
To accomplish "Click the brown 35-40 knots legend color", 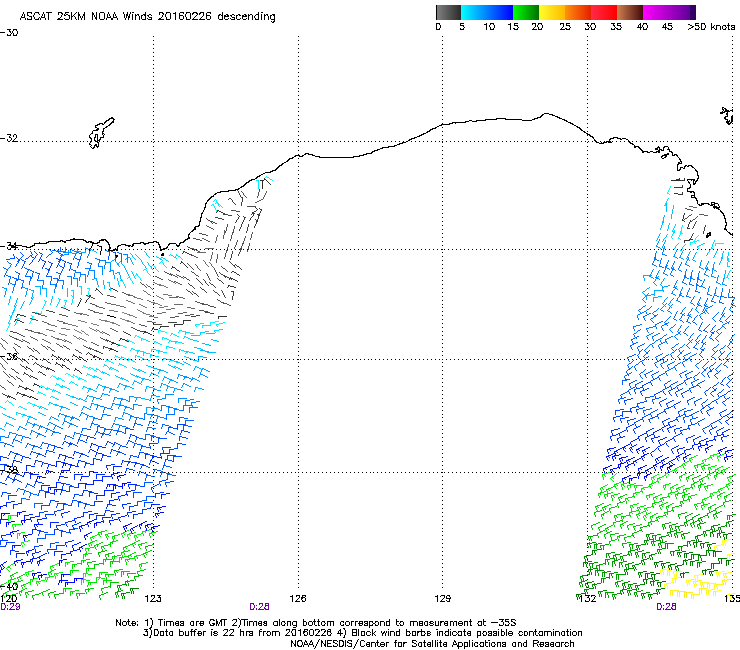I will 630,12.
